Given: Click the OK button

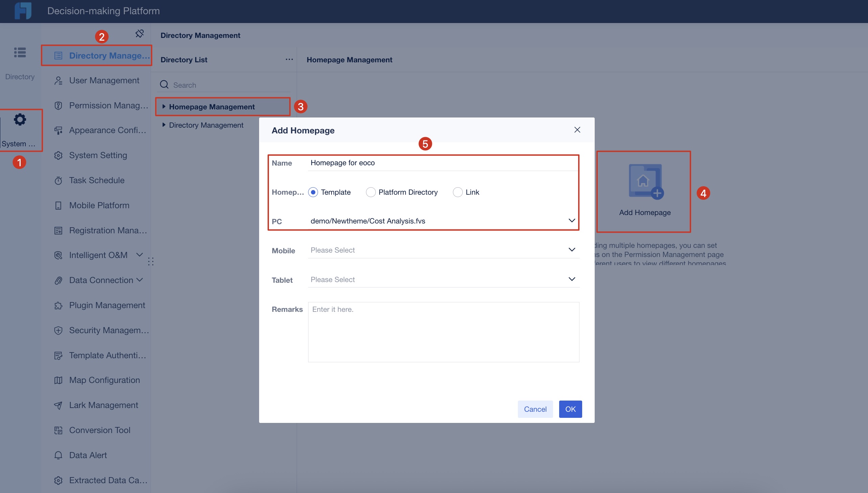Looking at the screenshot, I should tap(570, 409).
